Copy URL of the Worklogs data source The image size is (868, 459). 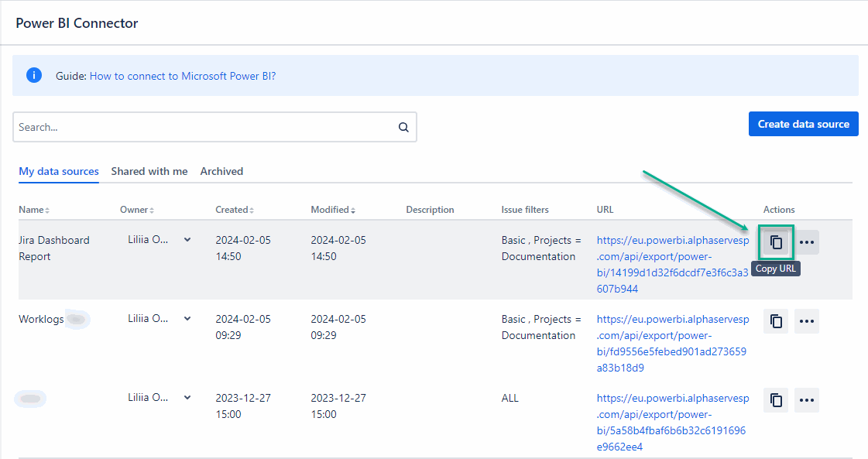pos(776,321)
